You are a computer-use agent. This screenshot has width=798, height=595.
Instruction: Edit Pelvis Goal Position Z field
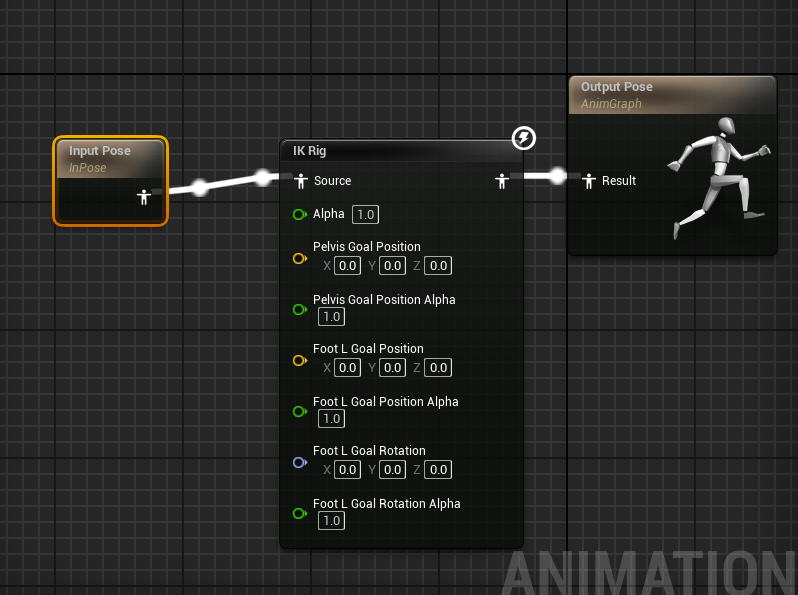(438, 266)
